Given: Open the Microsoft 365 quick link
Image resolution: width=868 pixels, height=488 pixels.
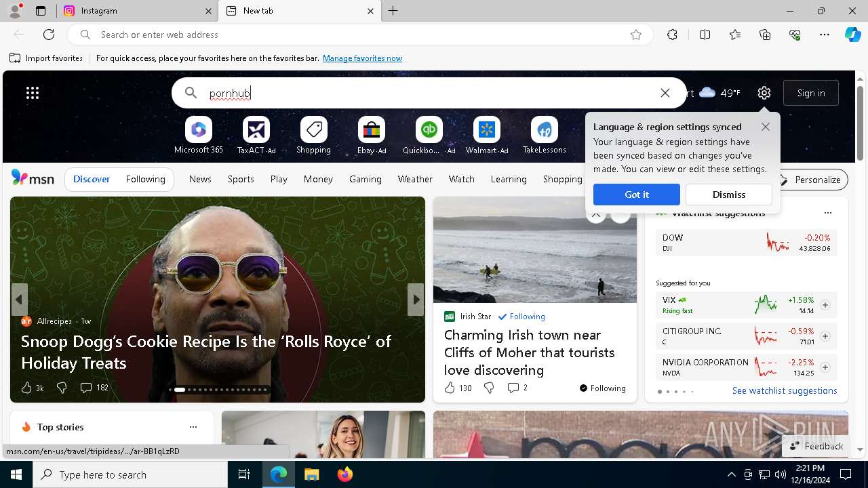Looking at the screenshot, I should click(198, 136).
